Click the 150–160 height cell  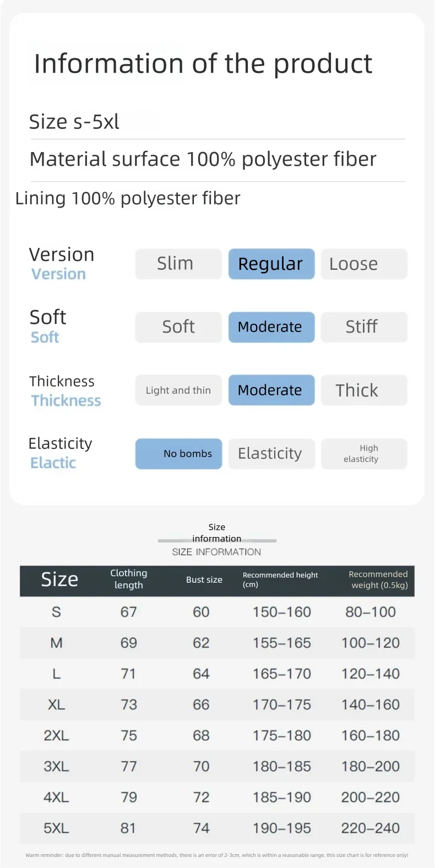tap(282, 612)
